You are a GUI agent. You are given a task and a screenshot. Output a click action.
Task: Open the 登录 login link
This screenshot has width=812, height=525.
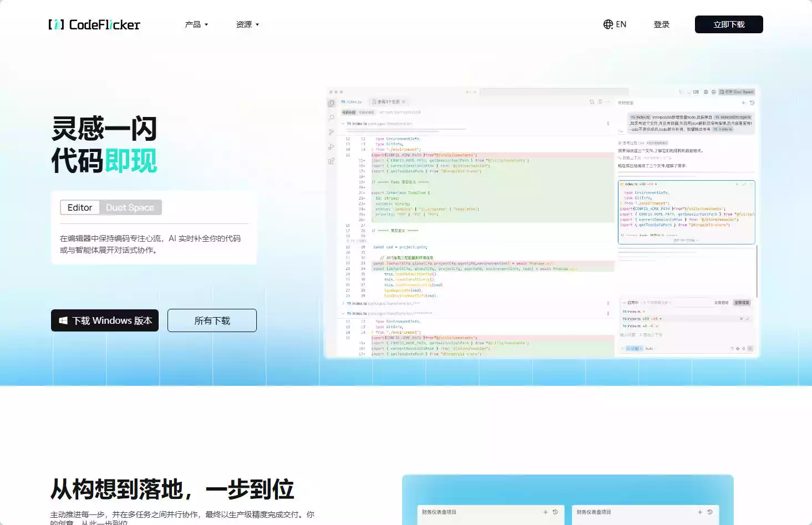pyautogui.click(x=661, y=24)
